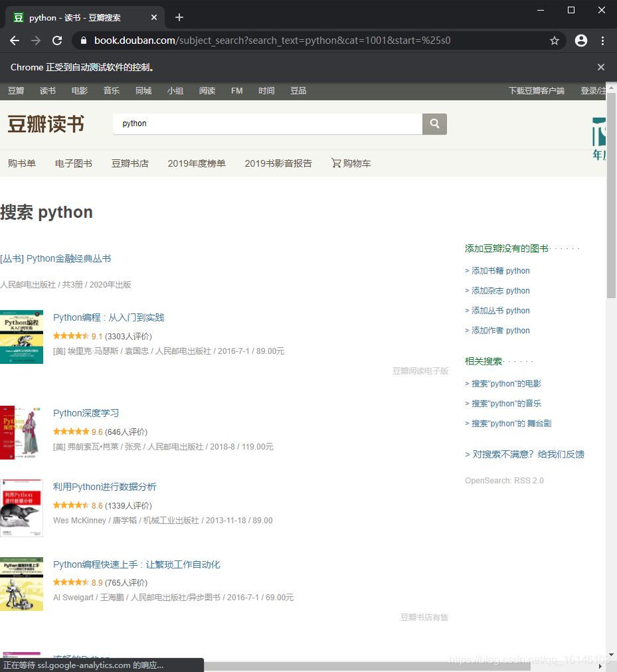
Task: Click the browser forward arrow
Action: click(36, 41)
